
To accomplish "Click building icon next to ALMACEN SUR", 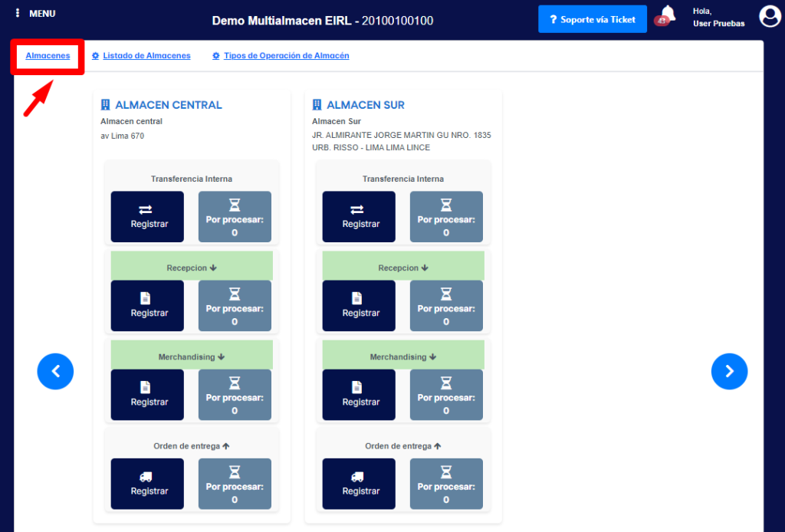I will [x=317, y=104].
